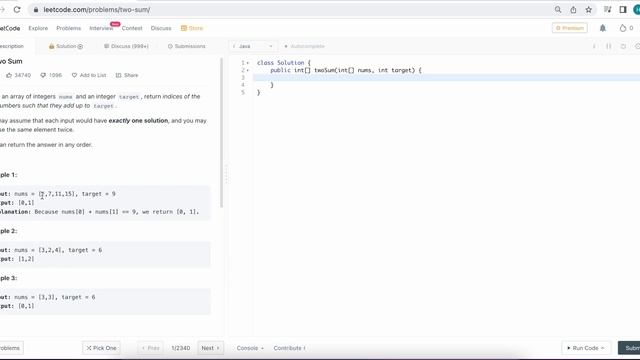
Task: Click the thumbs-down count 1096
Action: tap(51, 75)
